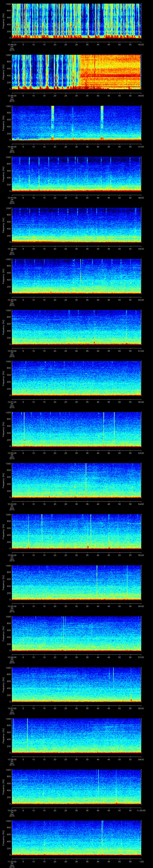Click the 10:44:00 start time label
This screenshot has height=868, width=153.
12,44
